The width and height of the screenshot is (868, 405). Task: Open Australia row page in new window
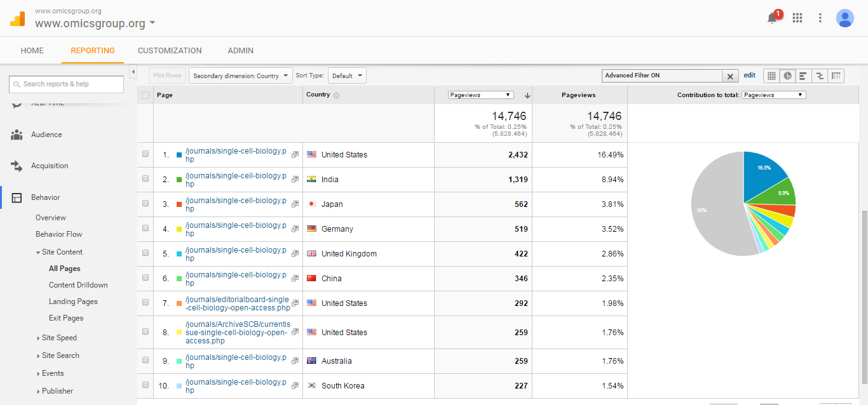295,361
